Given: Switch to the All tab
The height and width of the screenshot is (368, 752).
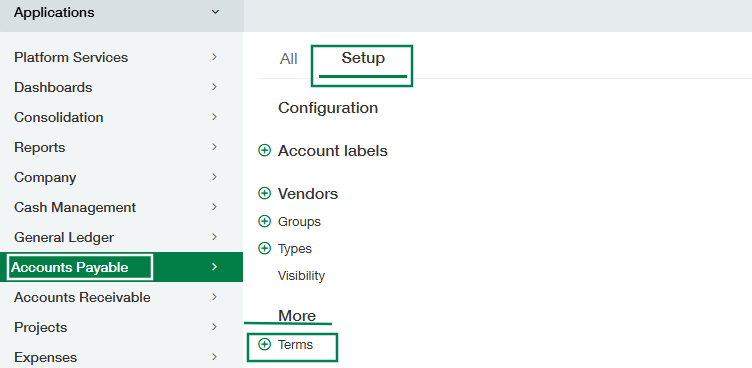Looking at the screenshot, I should [x=288, y=59].
